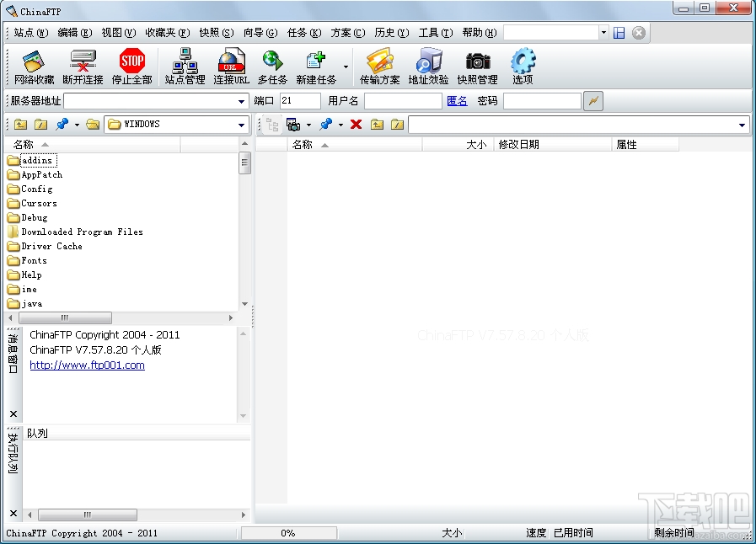Expand the 新建任务 dropdown arrow
This screenshot has height=544, width=756.
(346, 67)
